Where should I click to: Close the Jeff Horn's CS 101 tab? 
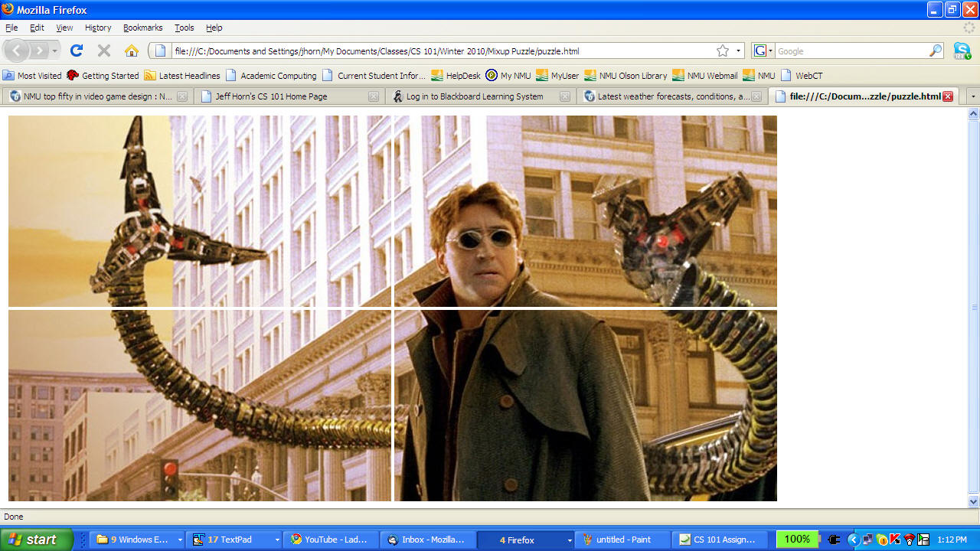(x=374, y=96)
